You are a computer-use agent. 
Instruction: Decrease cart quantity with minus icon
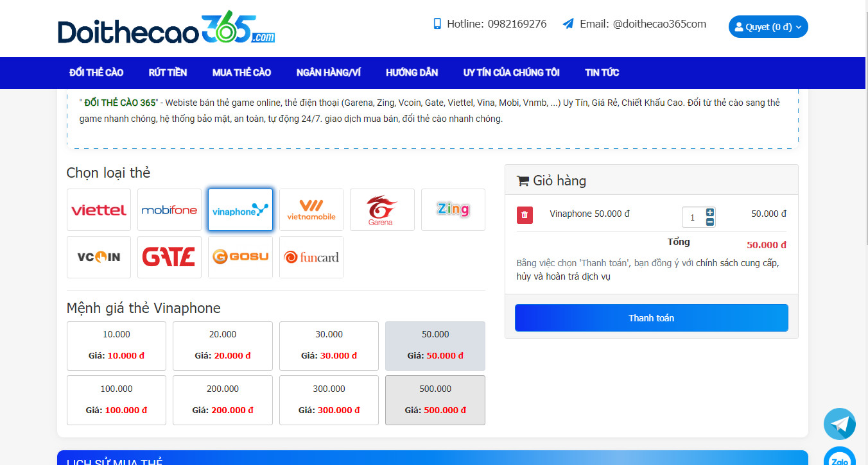click(x=710, y=222)
